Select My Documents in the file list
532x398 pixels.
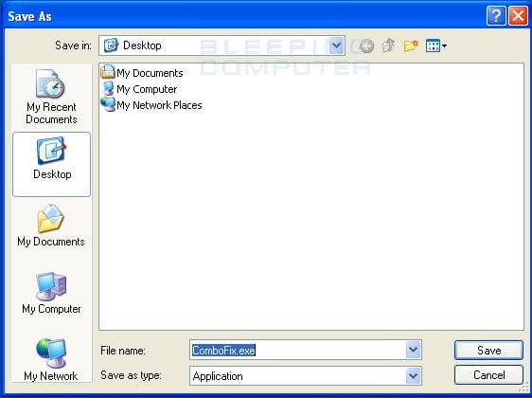click(x=142, y=73)
